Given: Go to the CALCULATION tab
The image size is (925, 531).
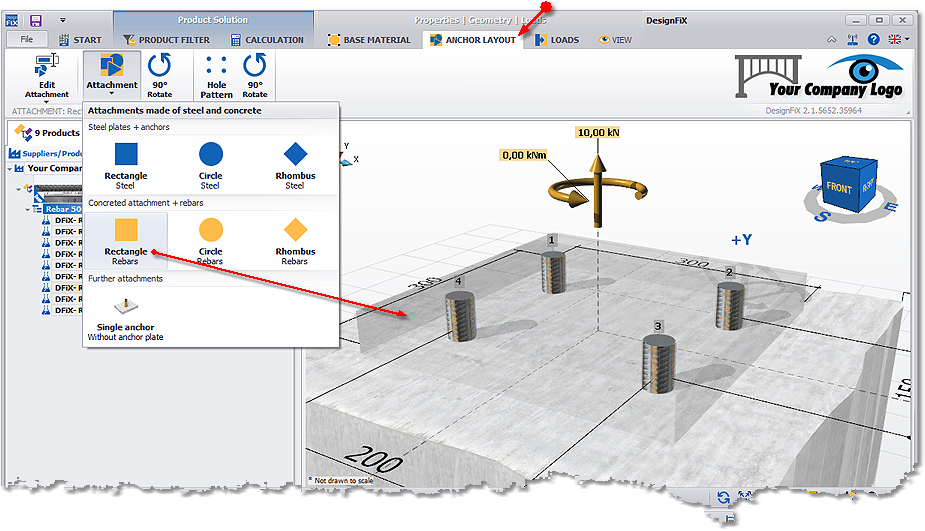Looking at the screenshot, I should click(267, 40).
